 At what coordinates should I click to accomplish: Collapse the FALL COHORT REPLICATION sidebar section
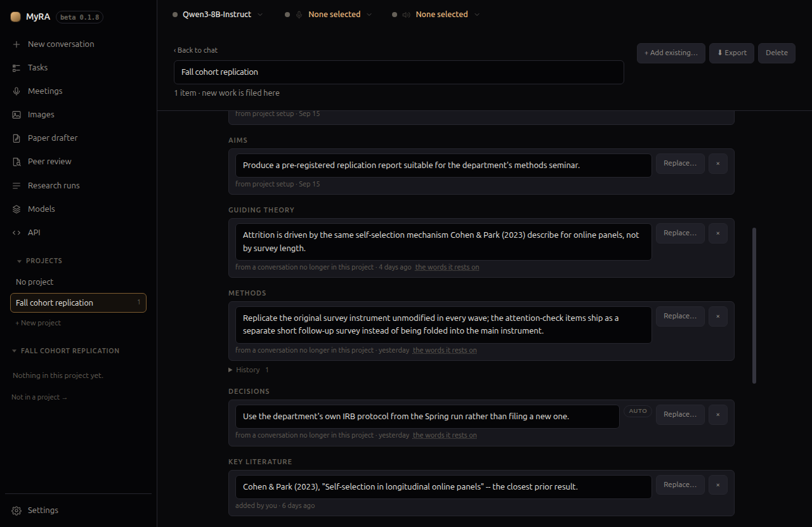pyautogui.click(x=65, y=351)
